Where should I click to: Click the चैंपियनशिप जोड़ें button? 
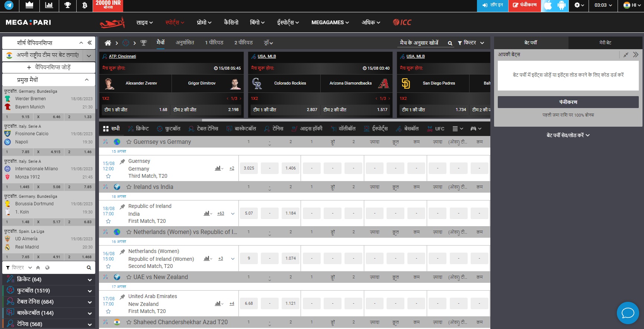tap(49, 67)
